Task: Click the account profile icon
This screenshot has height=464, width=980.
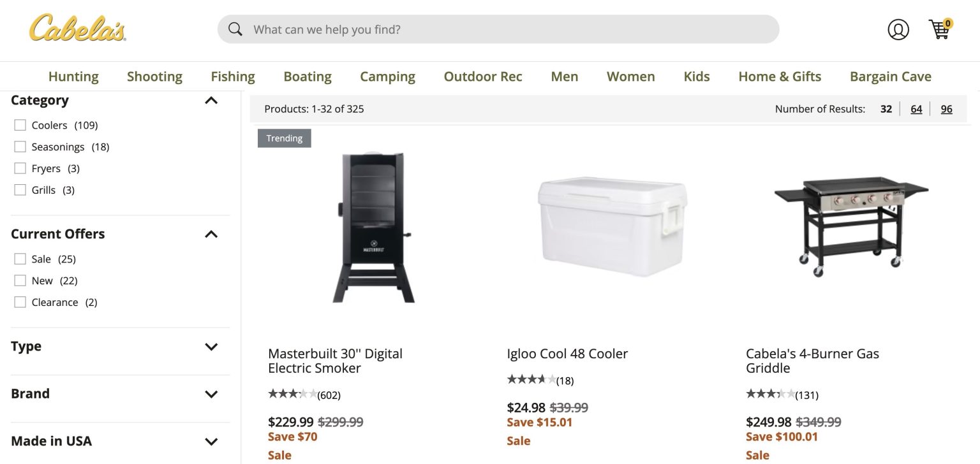Action: 898,29
